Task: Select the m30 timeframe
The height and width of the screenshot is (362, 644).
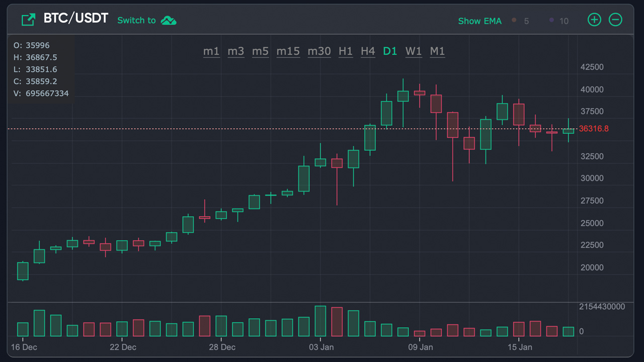Action: point(319,51)
